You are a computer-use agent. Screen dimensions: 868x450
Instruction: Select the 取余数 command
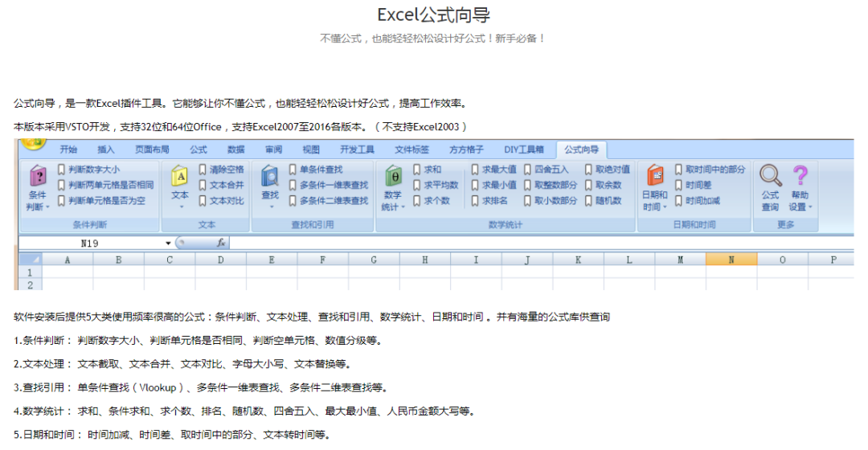point(604,185)
